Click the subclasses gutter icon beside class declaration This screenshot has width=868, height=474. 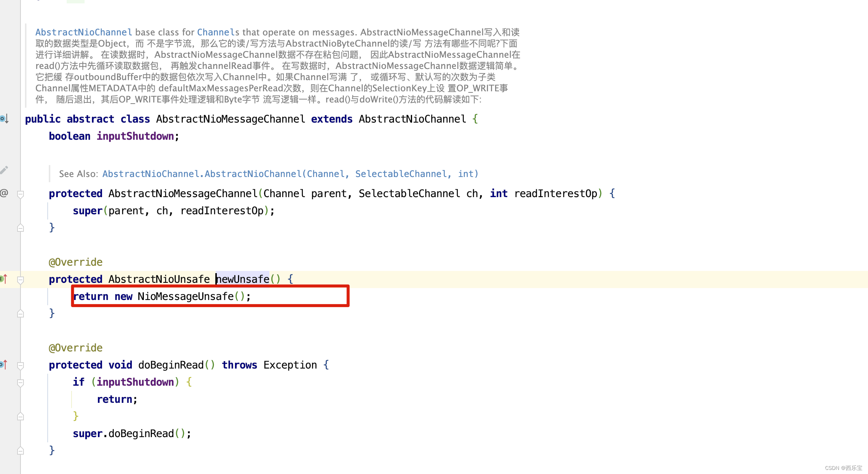4,119
